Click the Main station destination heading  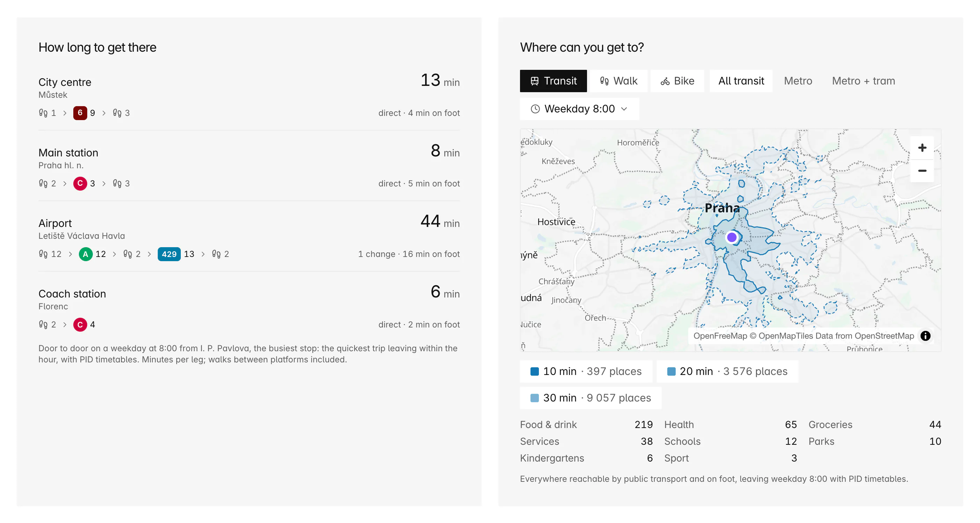(68, 153)
